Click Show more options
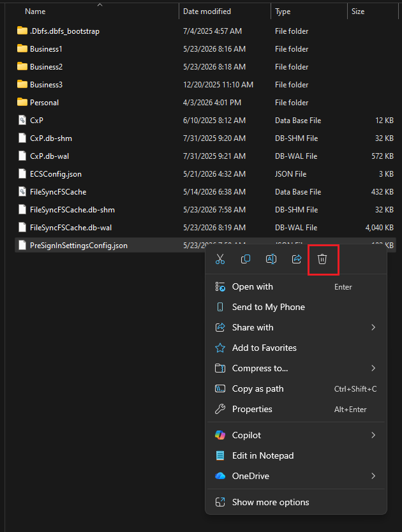Screen dimensions: 402x532 click(x=295, y=502)
